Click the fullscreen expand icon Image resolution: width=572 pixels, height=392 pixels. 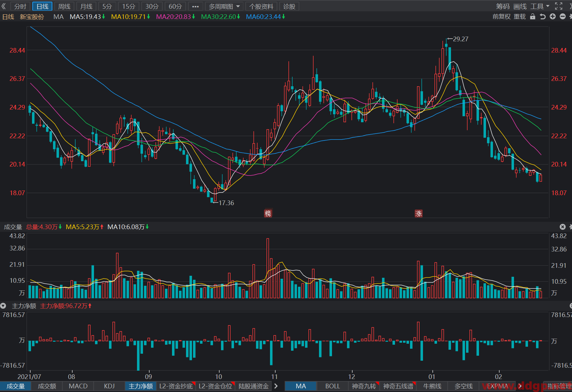pos(559,6)
